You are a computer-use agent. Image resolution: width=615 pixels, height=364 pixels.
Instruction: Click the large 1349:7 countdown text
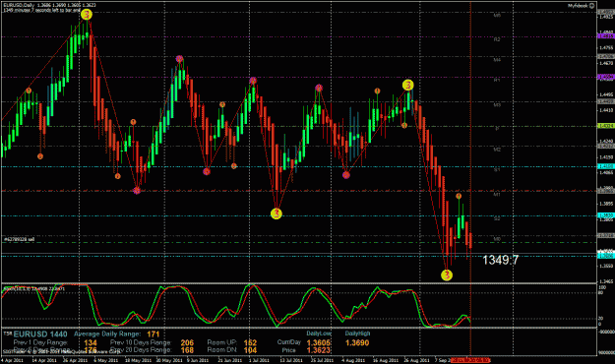(x=501, y=260)
